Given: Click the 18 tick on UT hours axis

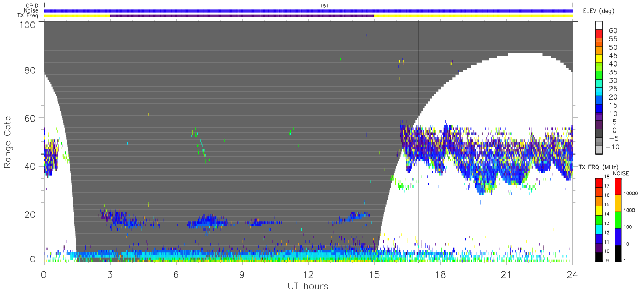Looking at the screenshot, I should coord(441,274).
